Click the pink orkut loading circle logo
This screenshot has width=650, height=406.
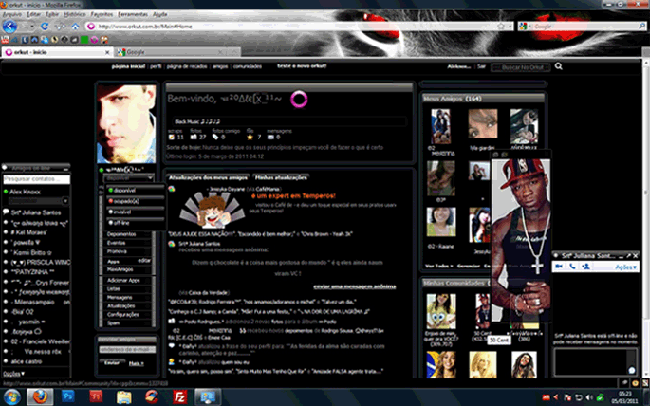point(298,99)
